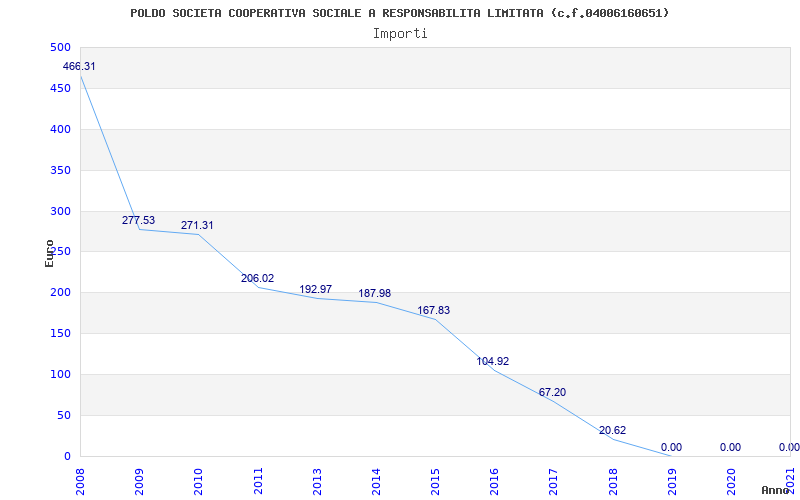Select the 277.53 data point label
The width and height of the screenshot is (800, 500).
[x=138, y=220]
